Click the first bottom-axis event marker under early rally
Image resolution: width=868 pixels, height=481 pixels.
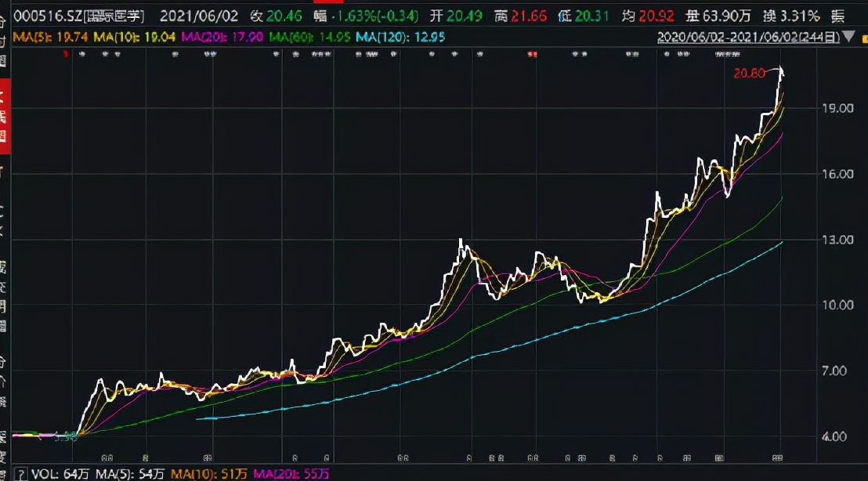click(x=105, y=457)
